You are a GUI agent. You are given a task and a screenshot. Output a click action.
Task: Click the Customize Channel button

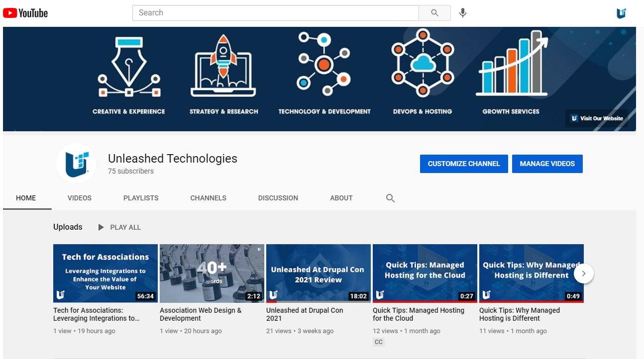click(x=464, y=164)
